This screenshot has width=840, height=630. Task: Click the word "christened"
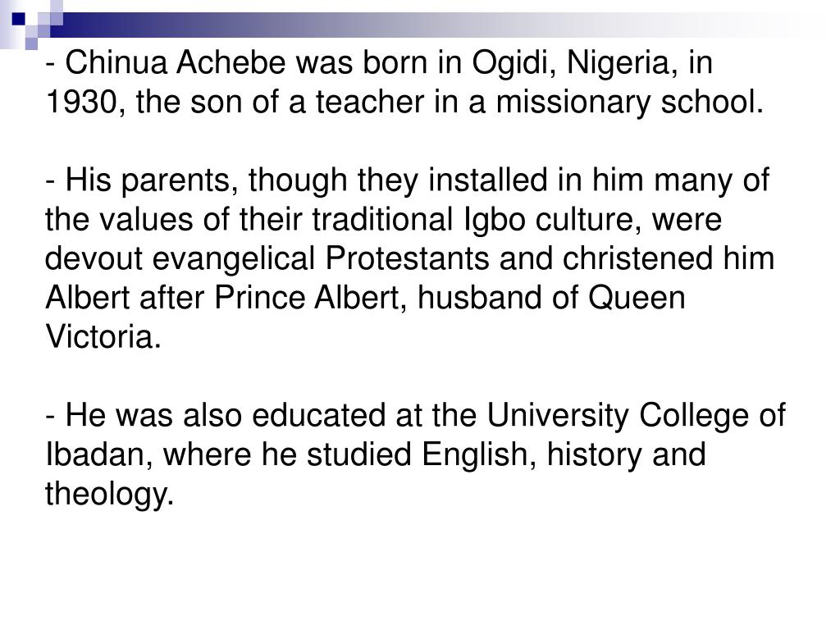(637, 258)
